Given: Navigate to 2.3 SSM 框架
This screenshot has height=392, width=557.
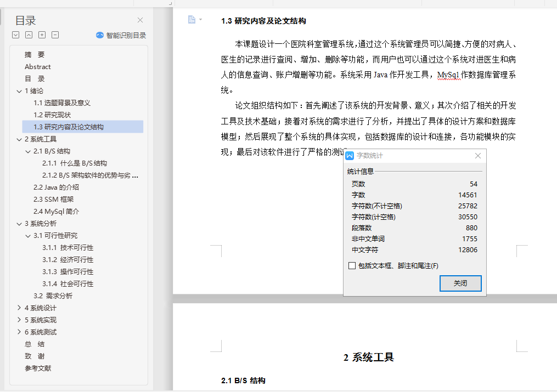Looking at the screenshot, I should point(53,200).
